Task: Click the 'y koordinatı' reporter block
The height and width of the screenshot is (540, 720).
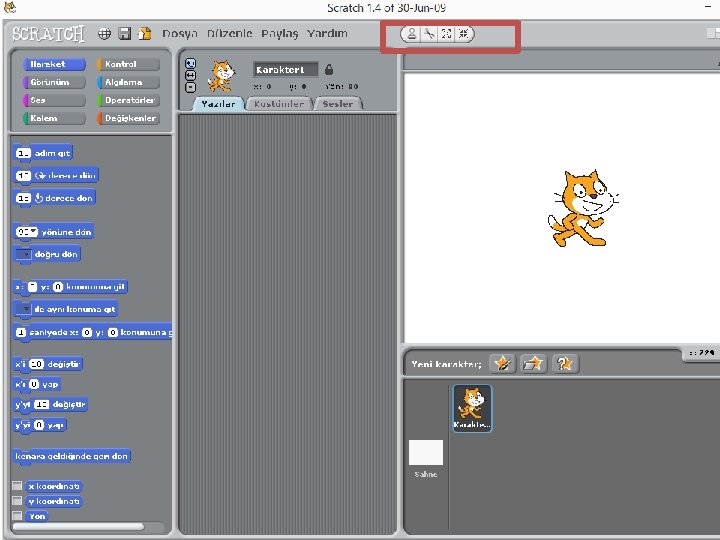Action: [x=54, y=501]
